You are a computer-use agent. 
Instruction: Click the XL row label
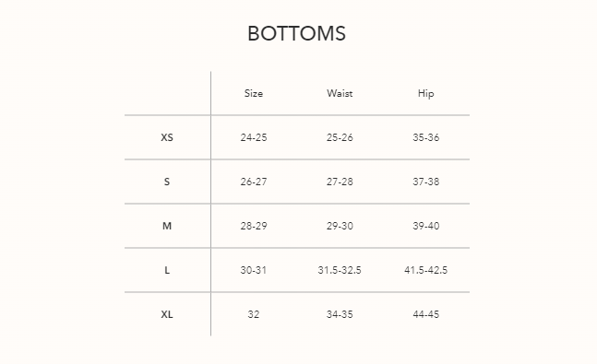point(167,314)
